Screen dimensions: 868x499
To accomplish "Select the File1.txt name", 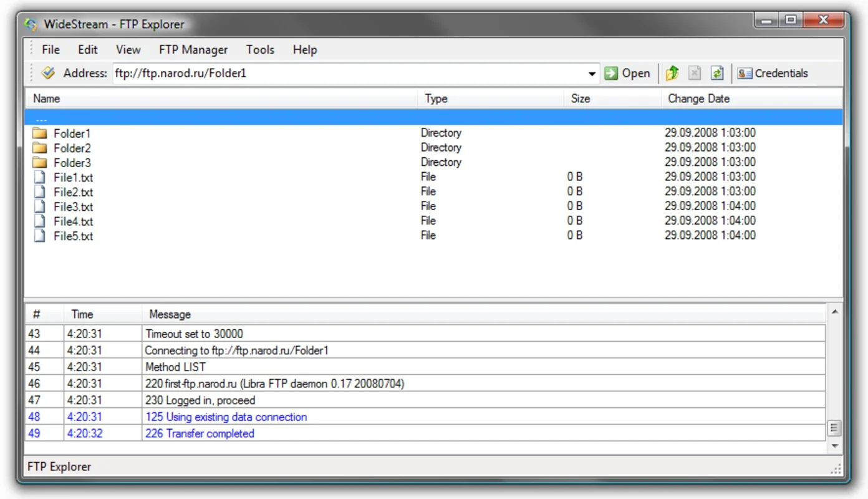I will (73, 178).
